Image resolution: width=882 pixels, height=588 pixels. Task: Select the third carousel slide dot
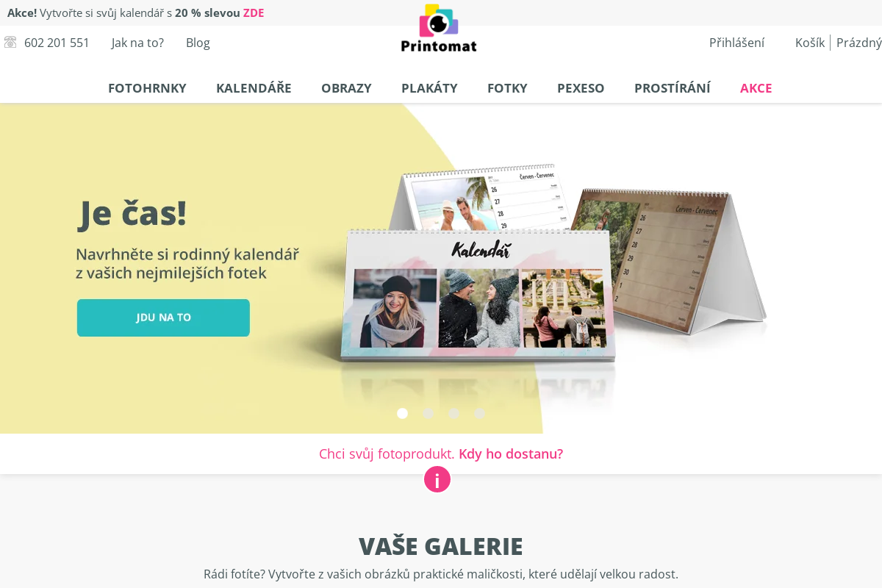tap(453, 413)
